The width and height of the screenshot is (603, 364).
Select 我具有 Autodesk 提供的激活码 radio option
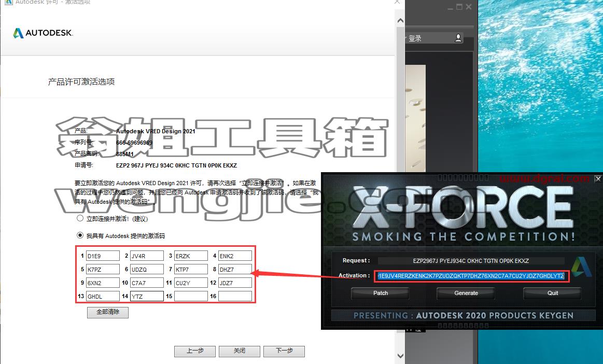pyautogui.click(x=80, y=235)
